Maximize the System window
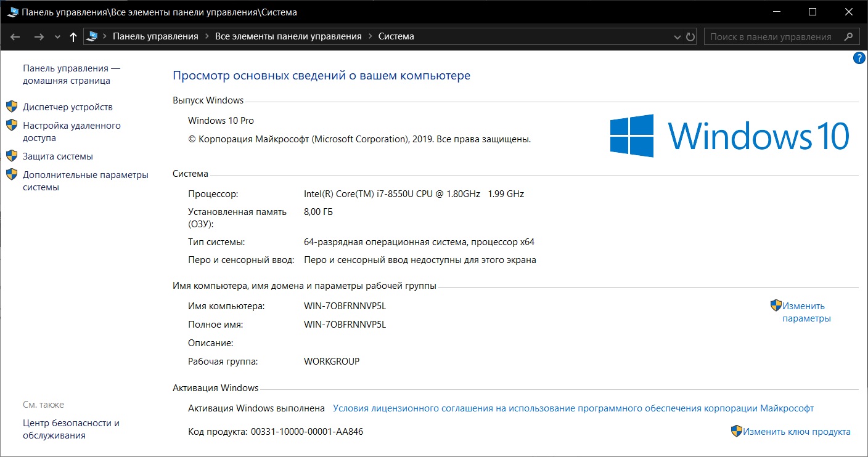 click(812, 12)
